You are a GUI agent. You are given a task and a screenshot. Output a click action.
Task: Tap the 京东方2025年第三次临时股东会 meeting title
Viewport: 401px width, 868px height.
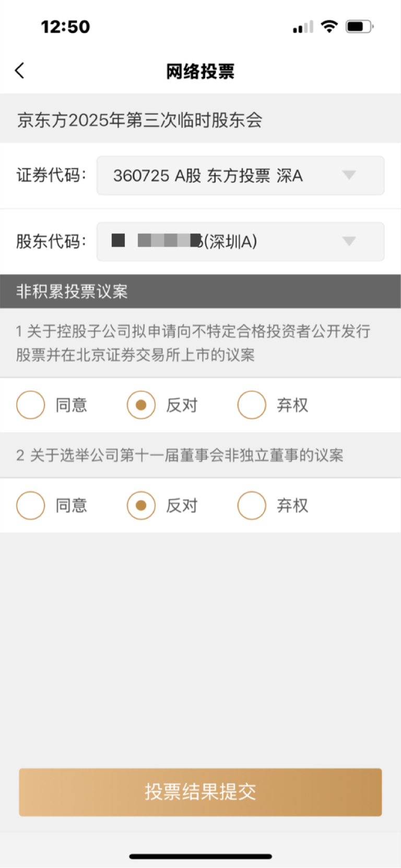tap(139, 120)
